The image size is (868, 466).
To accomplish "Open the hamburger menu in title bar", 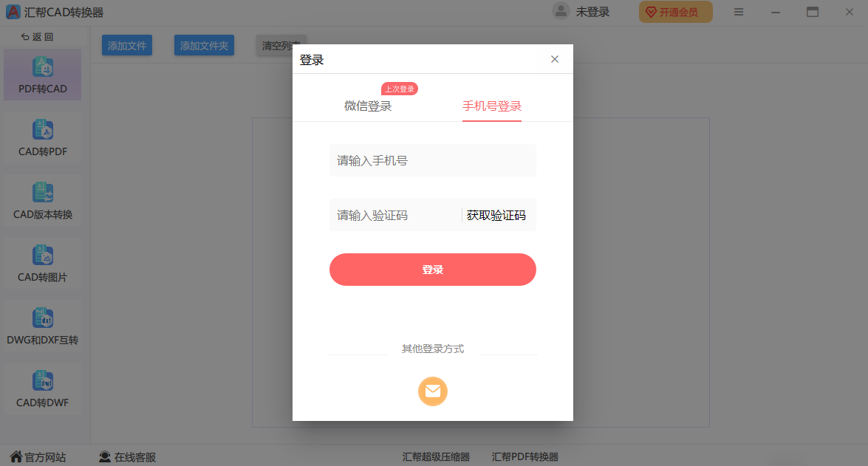I will [739, 12].
